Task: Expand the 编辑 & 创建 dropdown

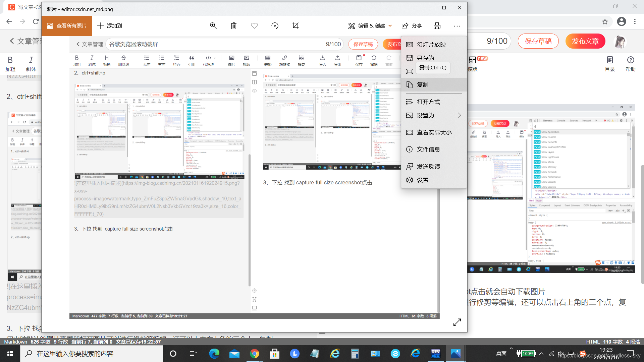Action: coord(370,26)
